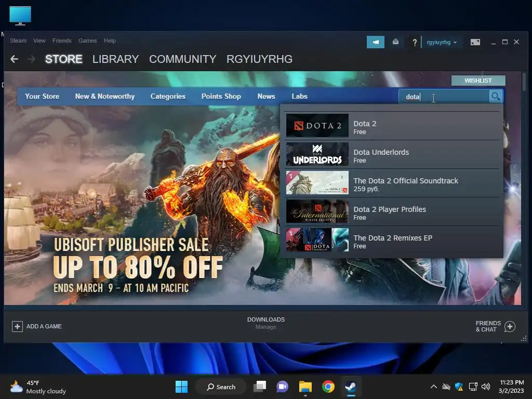Screen dimensions: 532x399
Task: Switch to the LIBRARY tab
Action: (x=116, y=59)
